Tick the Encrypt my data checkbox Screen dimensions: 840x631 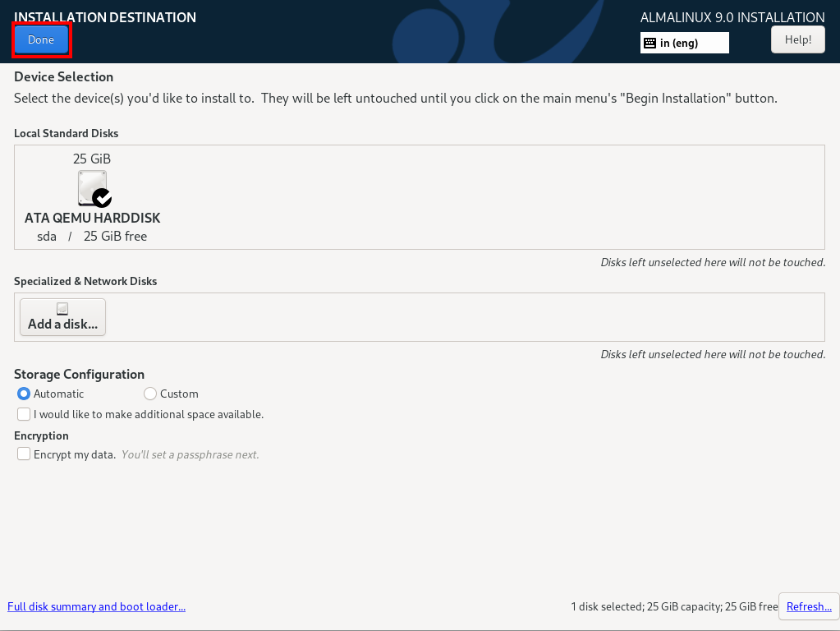tap(24, 454)
